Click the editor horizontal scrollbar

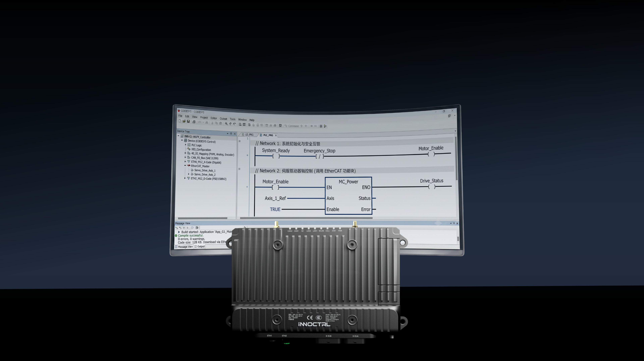coord(306,218)
